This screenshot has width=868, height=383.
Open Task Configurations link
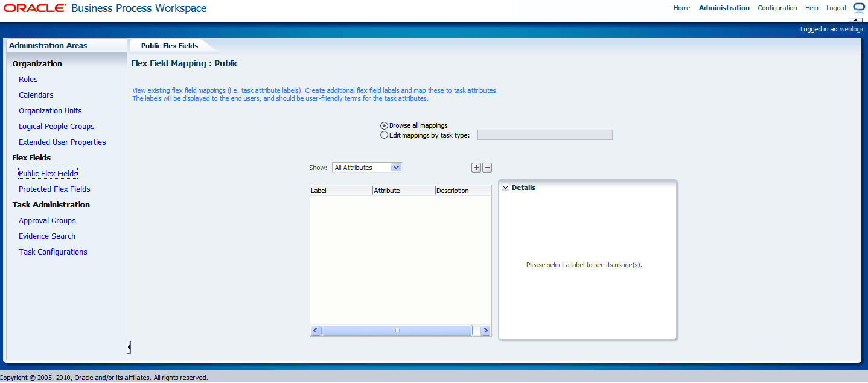[53, 252]
